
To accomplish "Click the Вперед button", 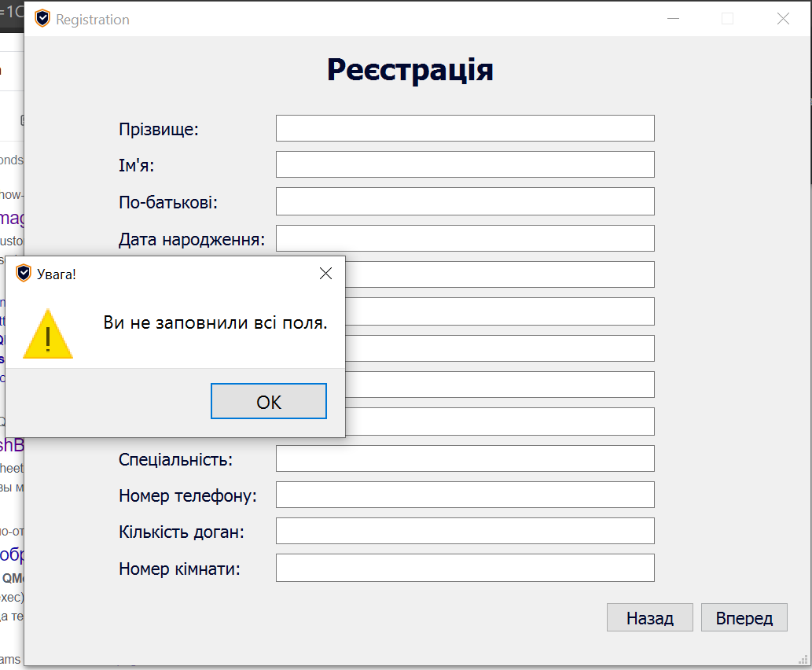I will tap(744, 617).
